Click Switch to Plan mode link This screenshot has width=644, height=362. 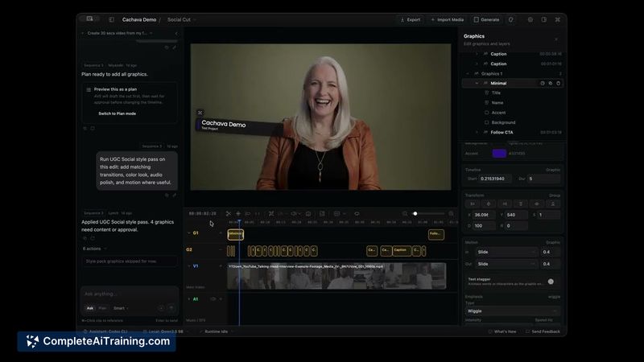point(117,113)
